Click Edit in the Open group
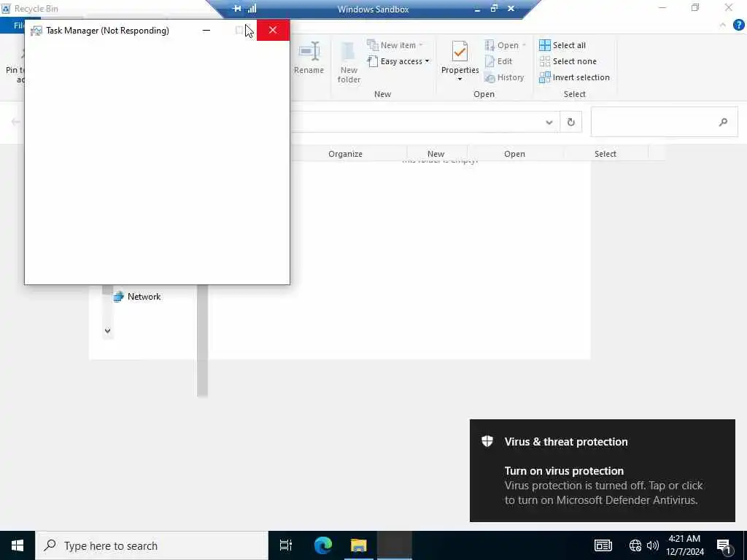 click(x=498, y=61)
